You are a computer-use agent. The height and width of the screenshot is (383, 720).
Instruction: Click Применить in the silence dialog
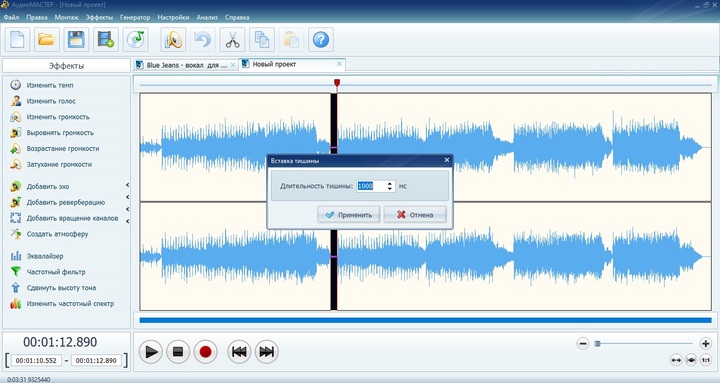tap(349, 214)
